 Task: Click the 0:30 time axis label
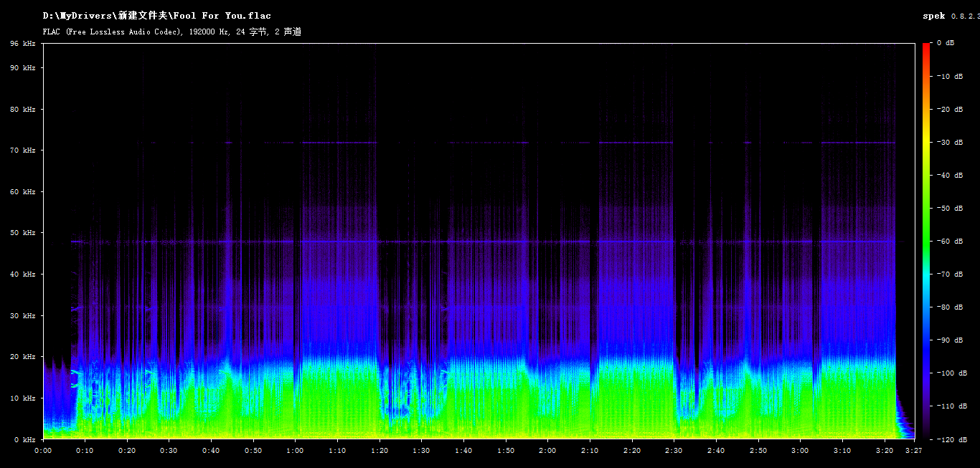pyautogui.click(x=169, y=451)
